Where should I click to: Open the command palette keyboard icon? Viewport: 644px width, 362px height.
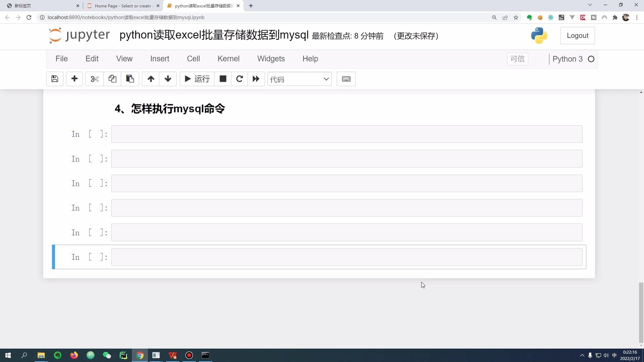(346, 79)
